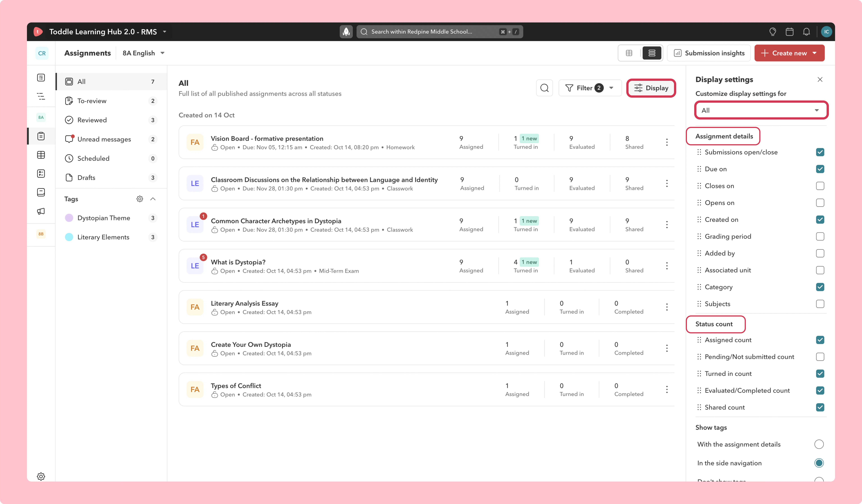
Task: Open tags settings gear
Action: 140,199
